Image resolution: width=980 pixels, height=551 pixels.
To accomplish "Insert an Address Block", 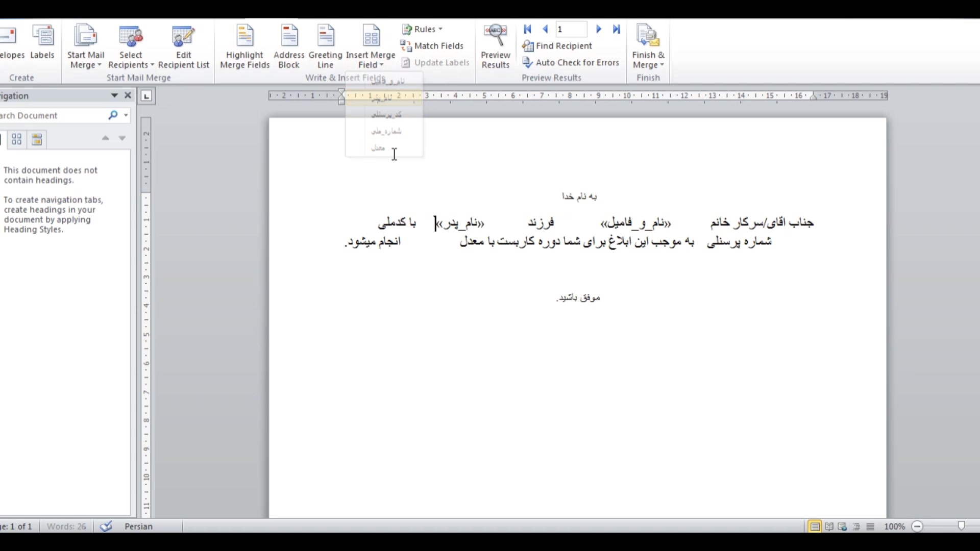I will click(x=289, y=47).
